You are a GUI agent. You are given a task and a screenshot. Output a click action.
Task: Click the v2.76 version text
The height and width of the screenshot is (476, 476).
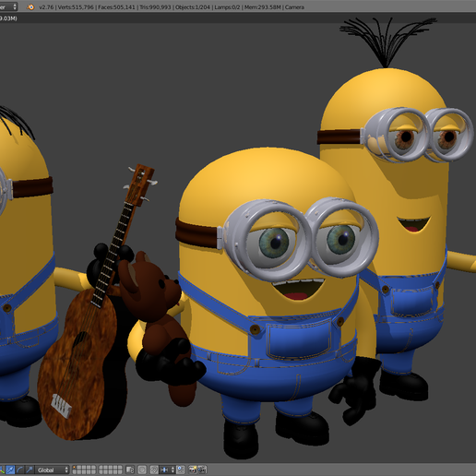46,6
